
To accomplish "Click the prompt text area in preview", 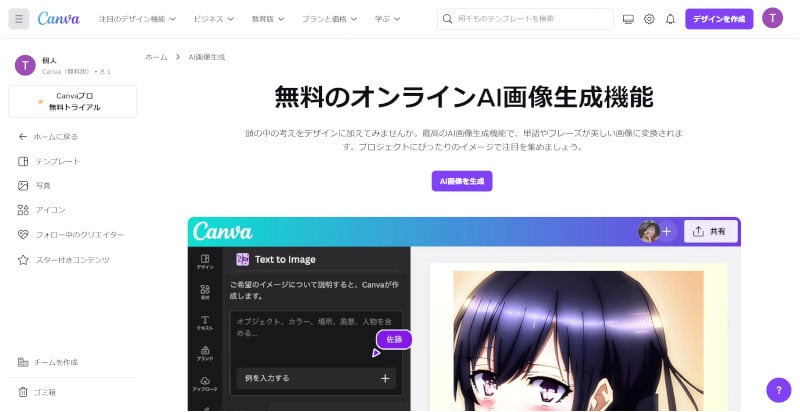I will pyautogui.click(x=315, y=337).
